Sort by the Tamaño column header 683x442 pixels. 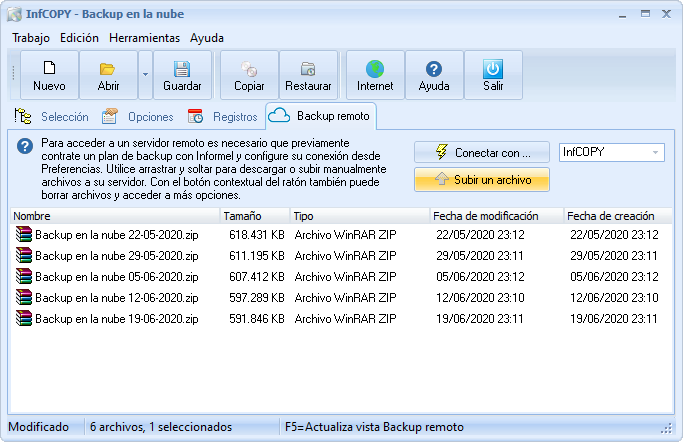point(255,216)
